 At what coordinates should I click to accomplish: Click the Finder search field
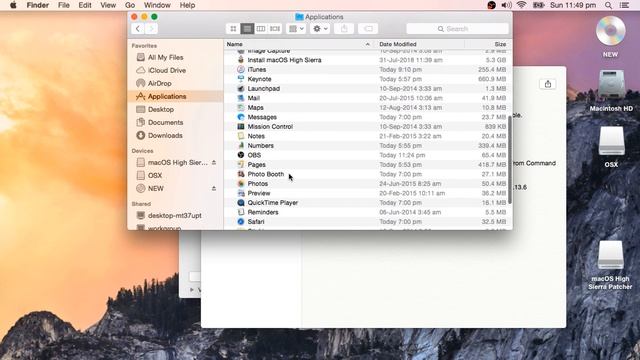click(x=458, y=29)
